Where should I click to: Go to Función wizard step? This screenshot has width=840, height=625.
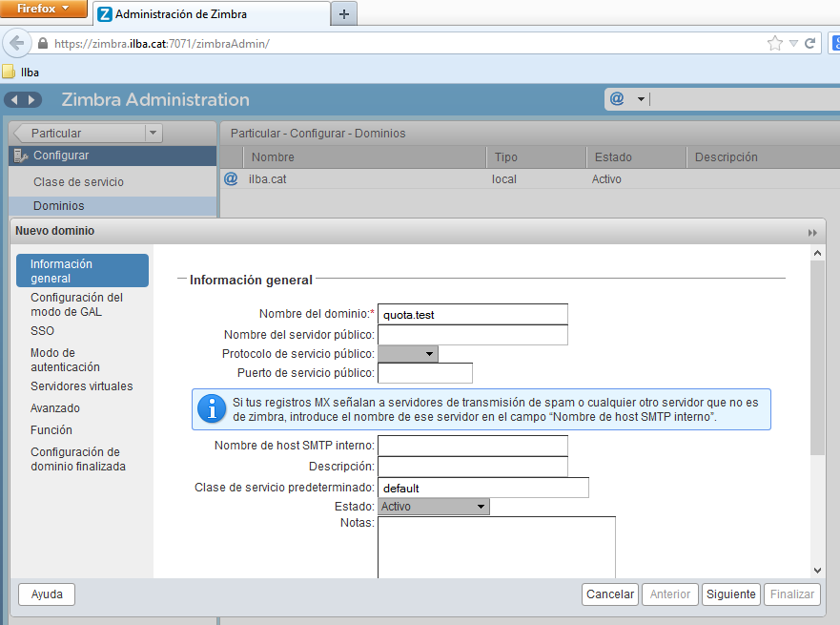51,430
